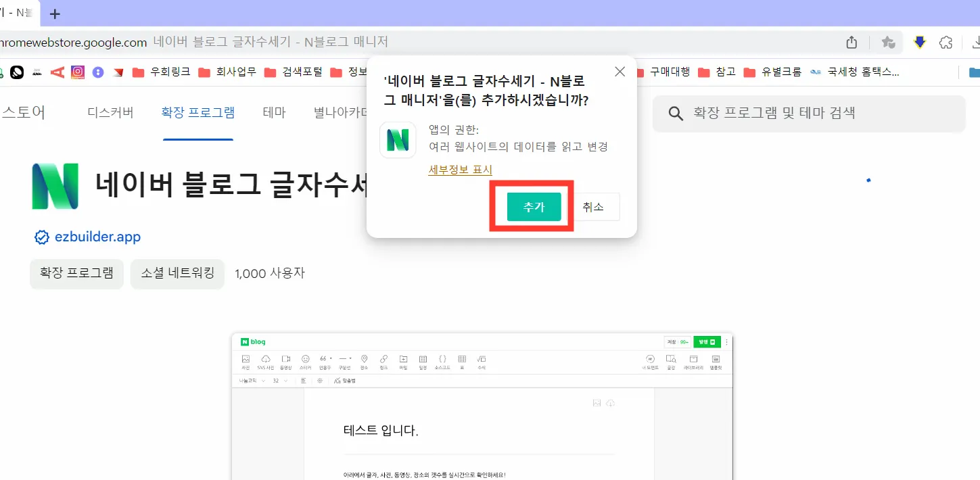The image size is (980, 480).
Task: Click the 확장 프로그램 및 테마 검색 search box
Action: (x=809, y=113)
